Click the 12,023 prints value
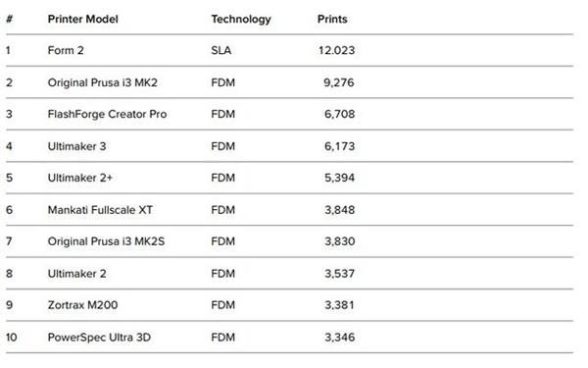The width and height of the screenshot is (588, 368). tap(336, 50)
